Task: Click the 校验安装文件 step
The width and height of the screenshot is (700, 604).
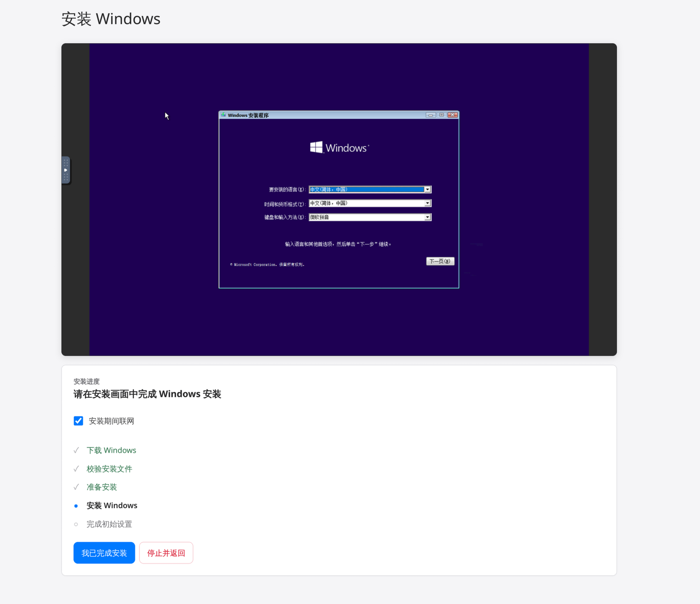Action: [109, 469]
